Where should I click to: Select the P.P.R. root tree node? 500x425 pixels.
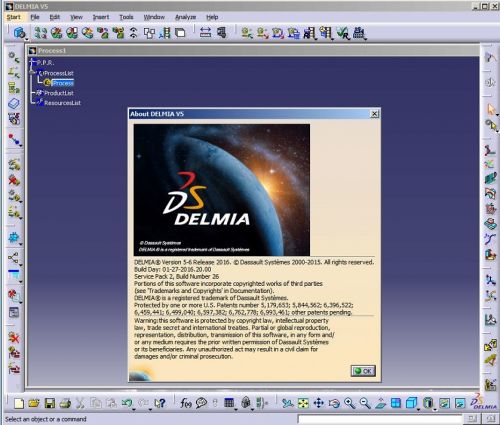45,63
